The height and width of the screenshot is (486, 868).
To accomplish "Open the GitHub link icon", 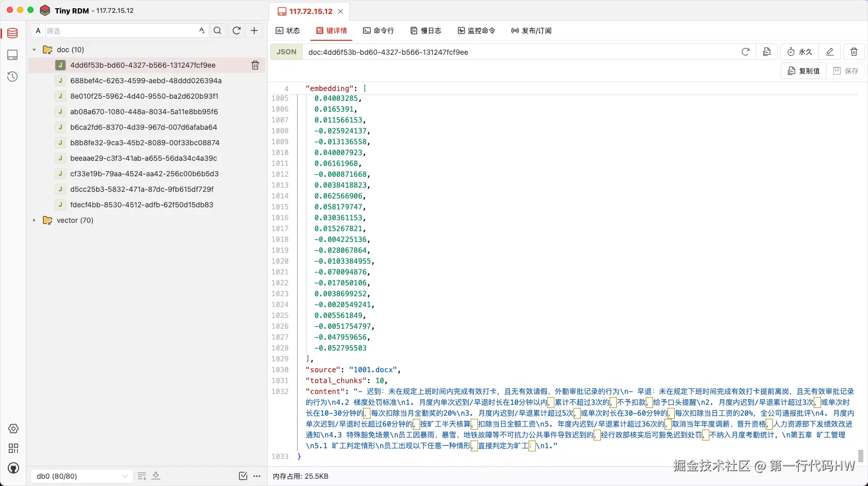I will (x=13, y=468).
